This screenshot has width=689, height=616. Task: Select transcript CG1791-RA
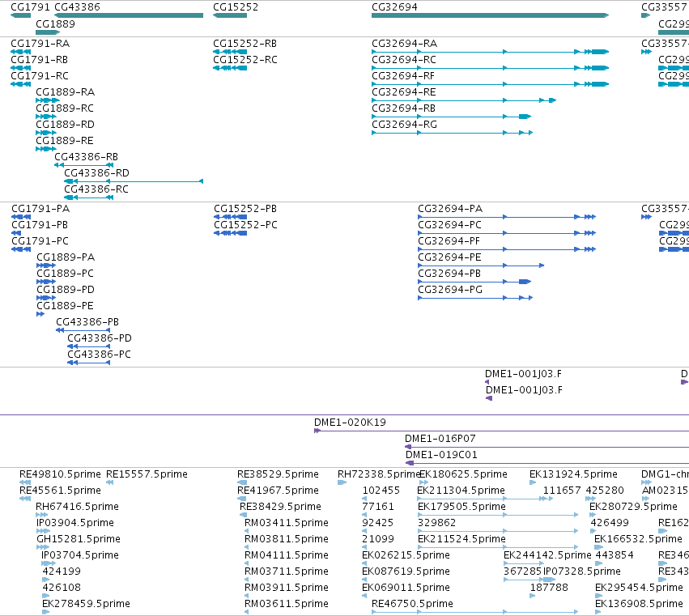[40, 44]
